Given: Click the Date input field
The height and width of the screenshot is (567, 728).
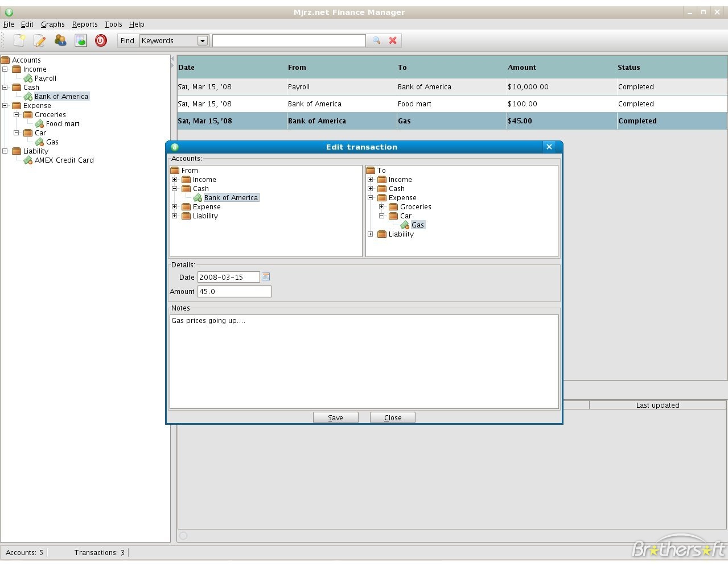Looking at the screenshot, I should [229, 277].
